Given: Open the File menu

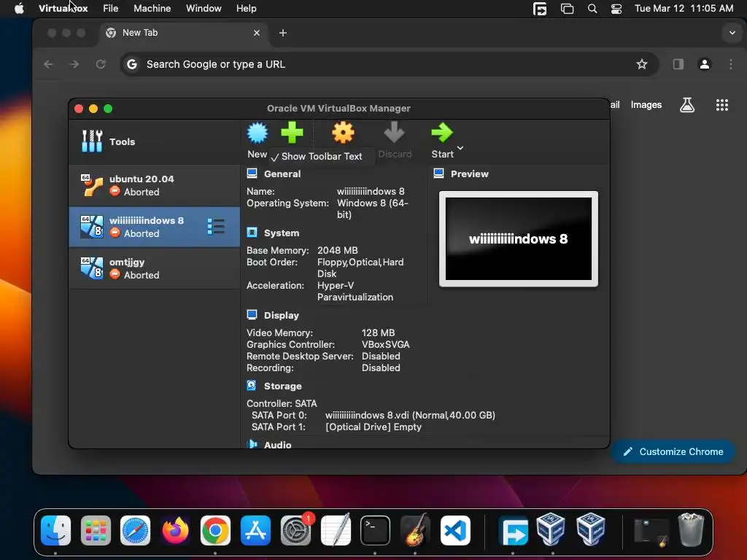Looking at the screenshot, I should tap(111, 8).
